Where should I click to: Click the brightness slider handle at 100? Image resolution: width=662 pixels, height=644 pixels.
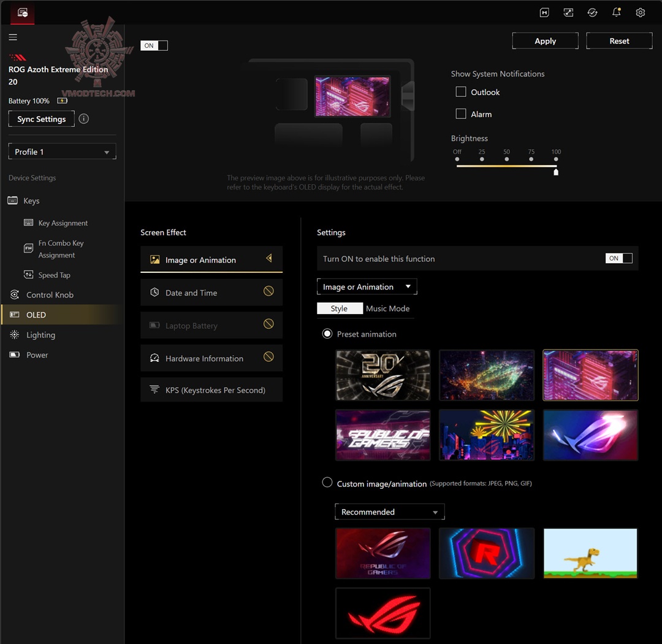pyautogui.click(x=556, y=172)
